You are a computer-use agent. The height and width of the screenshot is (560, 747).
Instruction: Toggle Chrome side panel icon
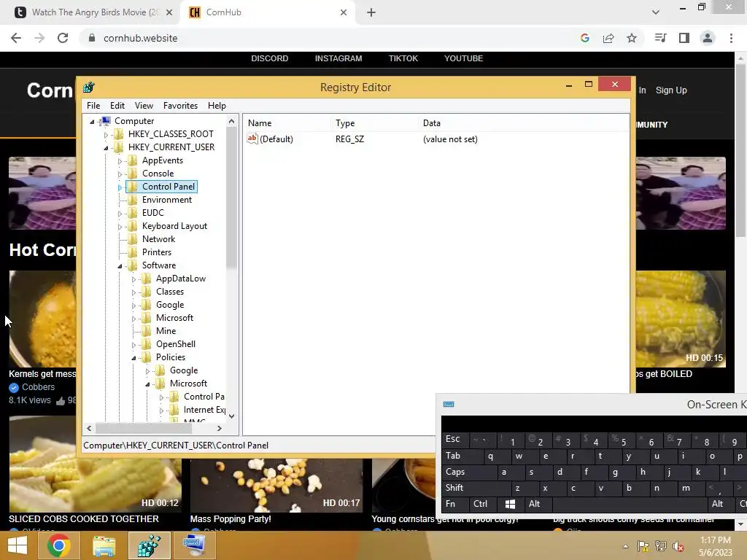coord(684,38)
